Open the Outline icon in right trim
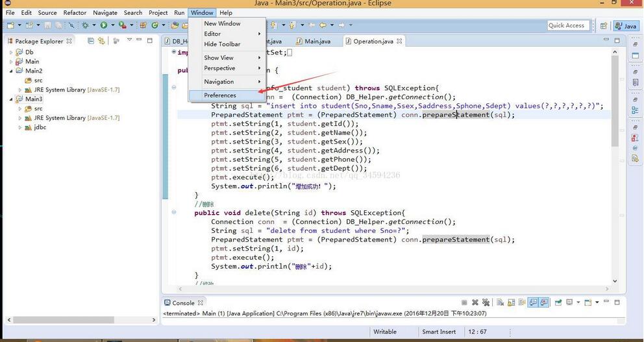 (x=636, y=110)
